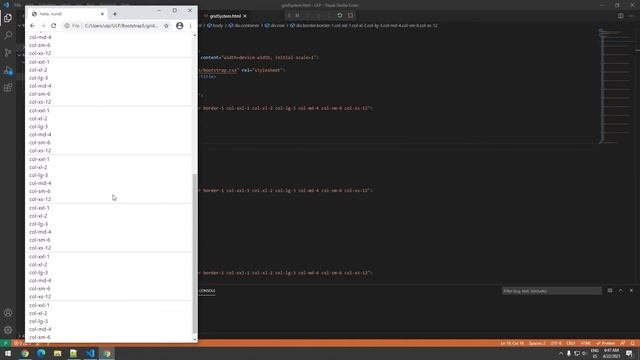Viewport: 640px width, 360px height.
Task: Open File Explorer from the taskbar
Action: [58, 353]
